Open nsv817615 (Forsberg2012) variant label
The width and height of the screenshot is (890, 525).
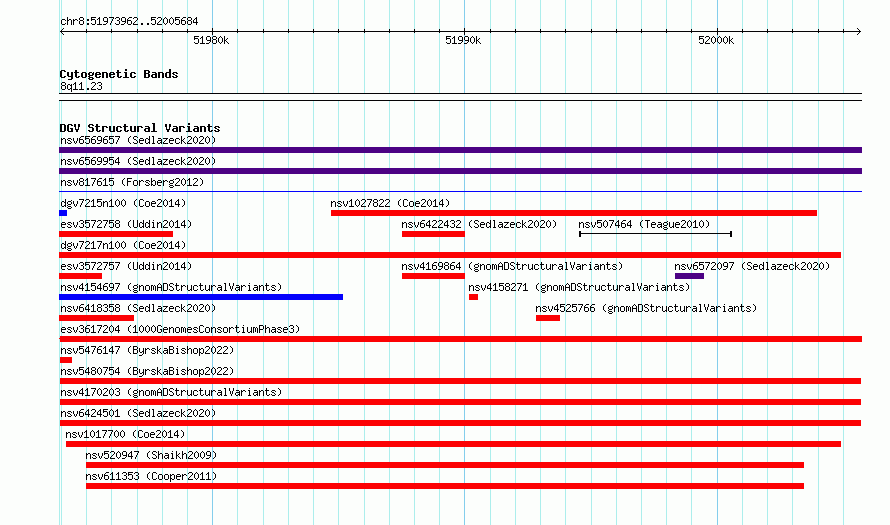click(x=132, y=182)
